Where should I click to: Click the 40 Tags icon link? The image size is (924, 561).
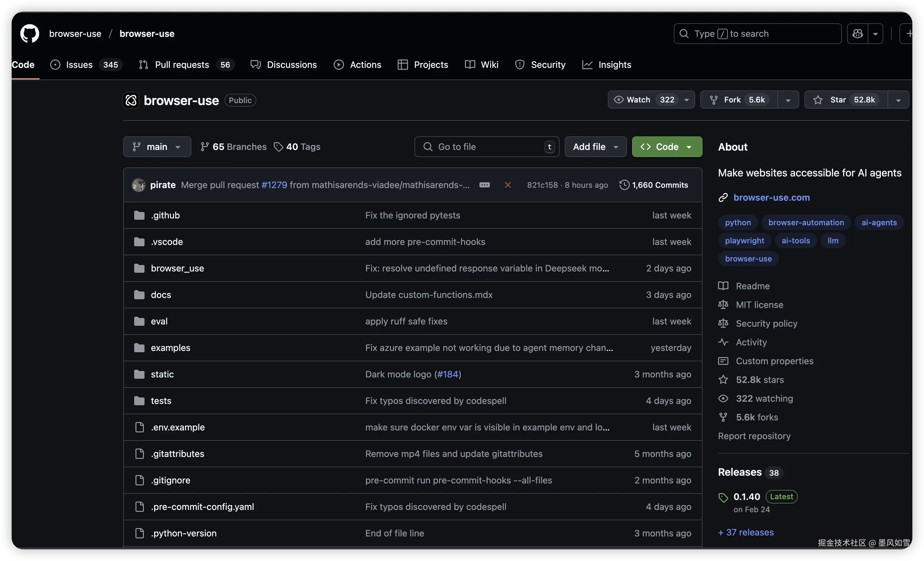278,147
